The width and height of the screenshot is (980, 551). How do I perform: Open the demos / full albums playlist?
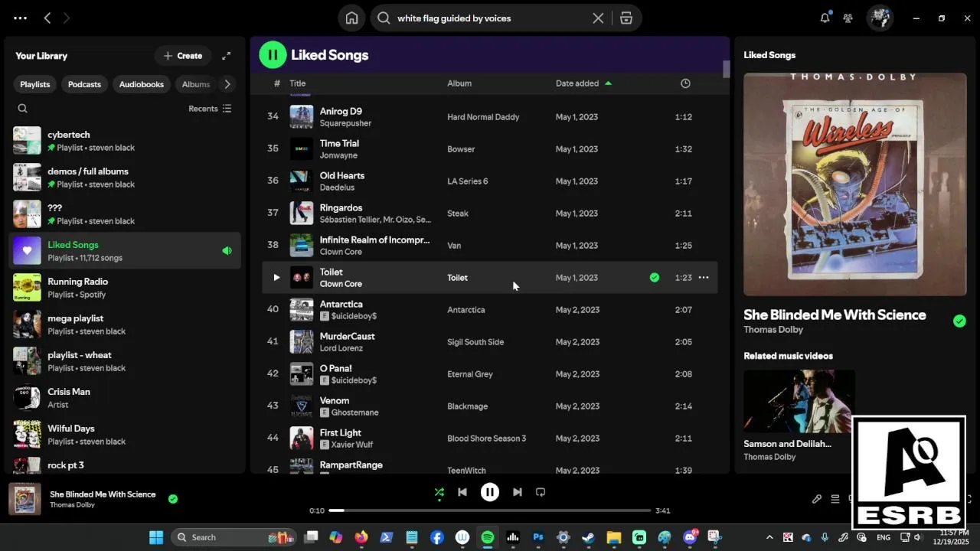click(125, 178)
